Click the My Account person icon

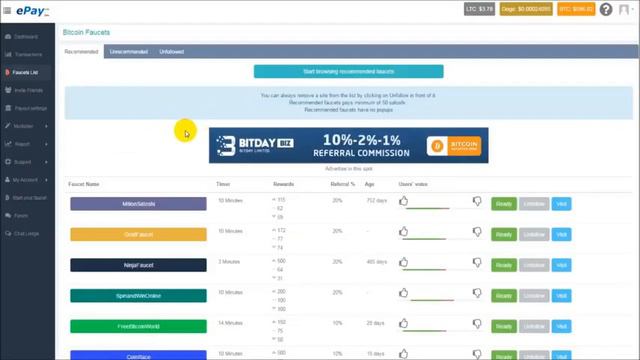[8, 180]
